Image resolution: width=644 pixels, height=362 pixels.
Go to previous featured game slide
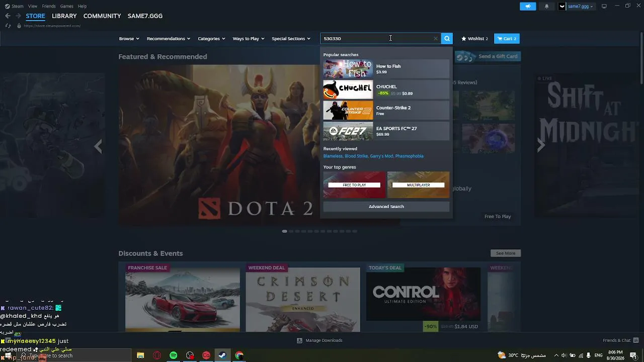(98, 146)
